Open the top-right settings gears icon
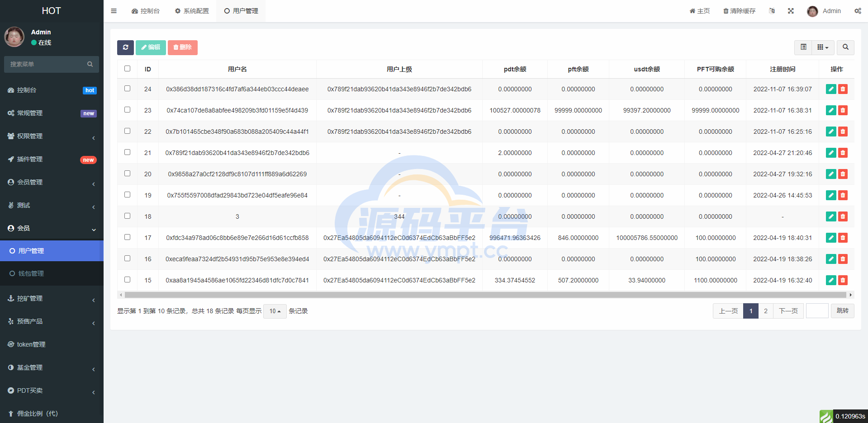The height and width of the screenshot is (423, 868). [x=858, y=11]
